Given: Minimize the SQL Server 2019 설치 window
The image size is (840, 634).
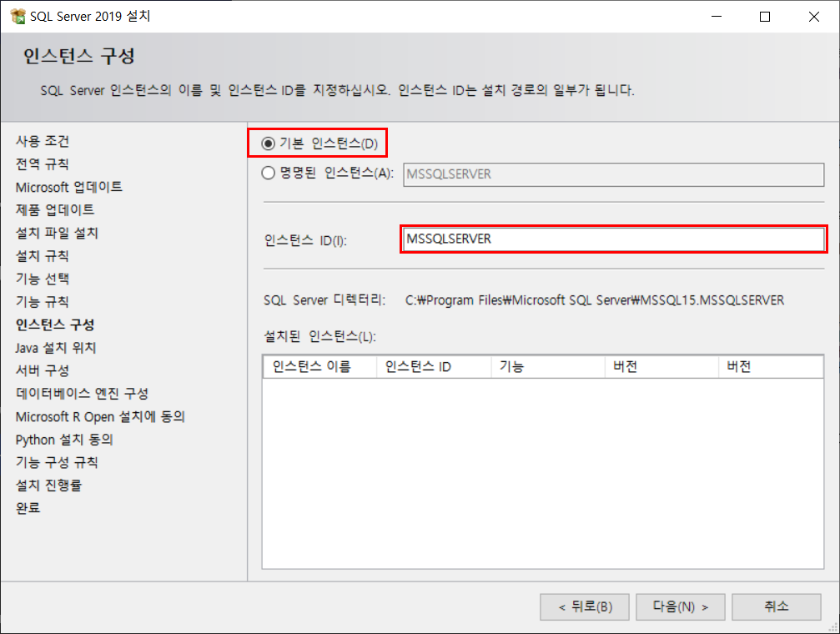Looking at the screenshot, I should 717,17.
